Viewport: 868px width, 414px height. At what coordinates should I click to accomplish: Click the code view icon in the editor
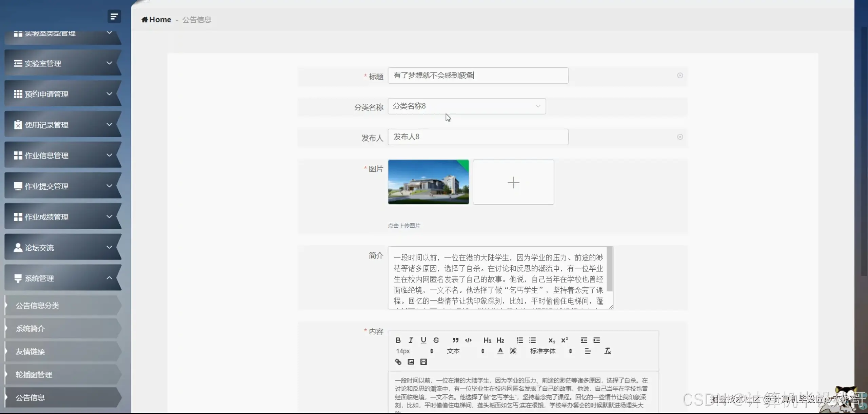(x=468, y=340)
